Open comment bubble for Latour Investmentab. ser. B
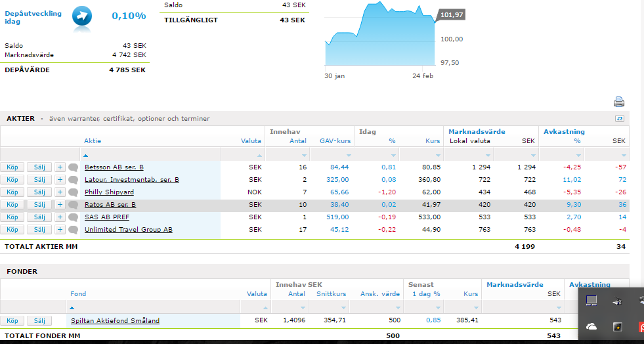The height and width of the screenshot is (344, 644). 73,180
